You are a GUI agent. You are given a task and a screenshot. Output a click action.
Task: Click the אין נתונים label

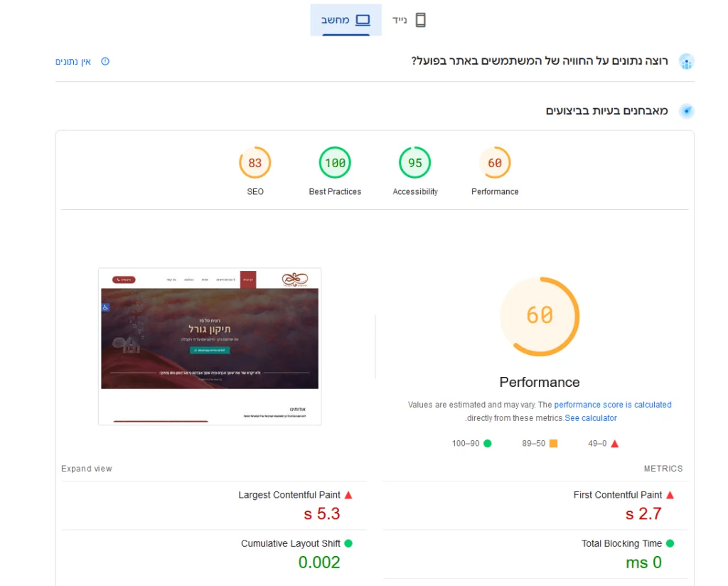click(73, 61)
